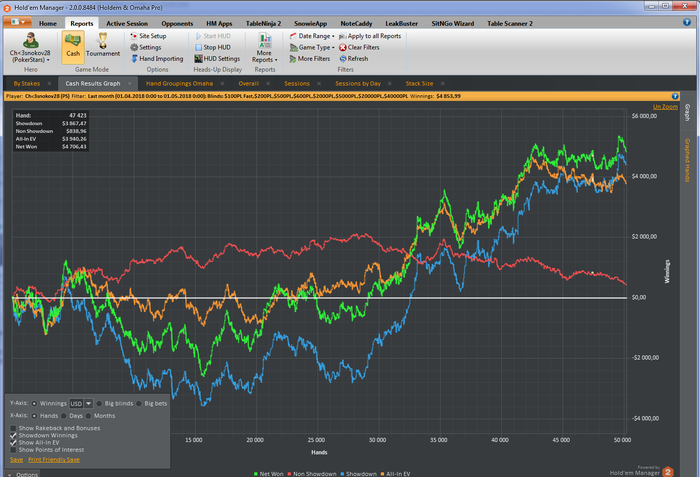Select Winnings Y-axis radio button
Viewport: 700px width, 477px height.
[34, 403]
